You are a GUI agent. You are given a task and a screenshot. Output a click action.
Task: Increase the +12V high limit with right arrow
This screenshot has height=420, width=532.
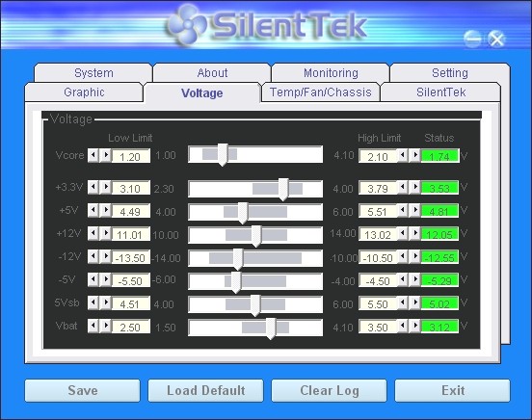coord(415,233)
